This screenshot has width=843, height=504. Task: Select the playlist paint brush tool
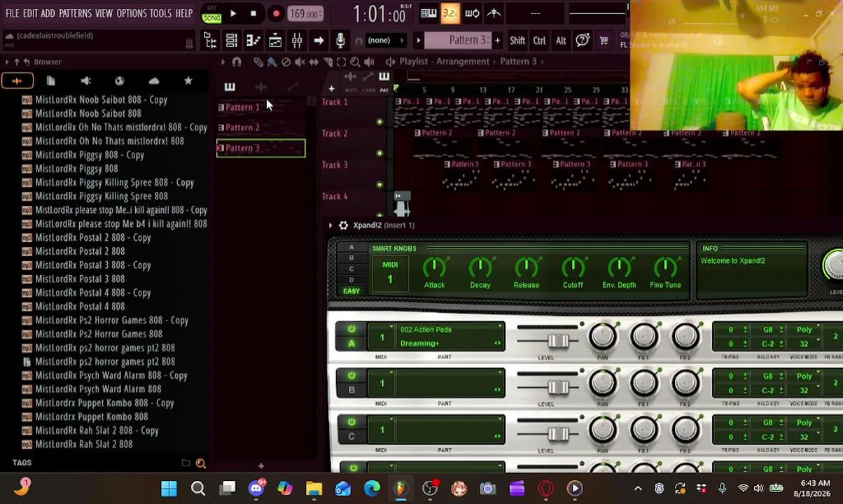pyautogui.click(x=272, y=62)
